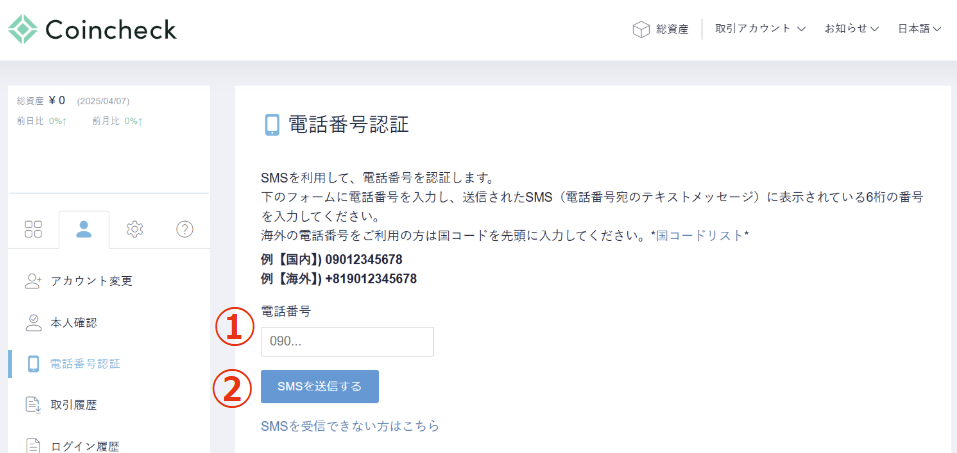Expand the お知らせ dropdown
The height and width of the screenshot is (453, 957).
pyautogui.click(x=851, y=29)
